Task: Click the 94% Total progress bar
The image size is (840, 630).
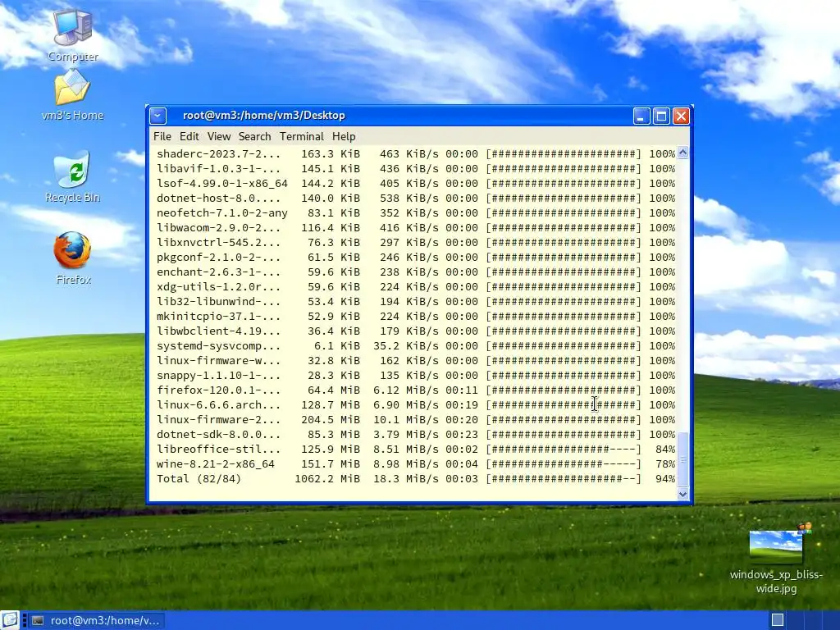Action: (x=564, y=478)
